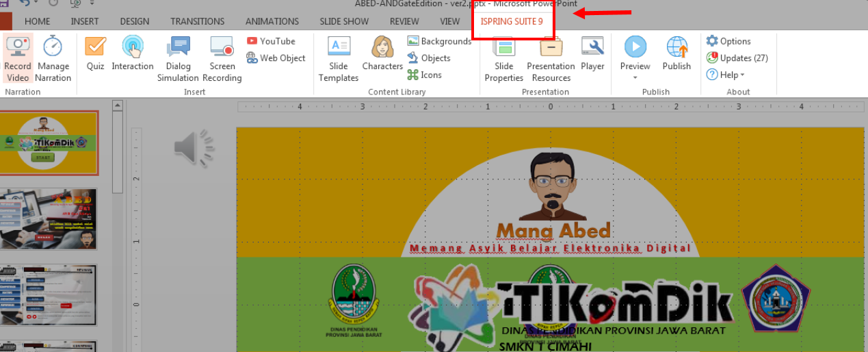Start Screen Recording tool
This screenshot has width=868, height=352.
[222, 59]
